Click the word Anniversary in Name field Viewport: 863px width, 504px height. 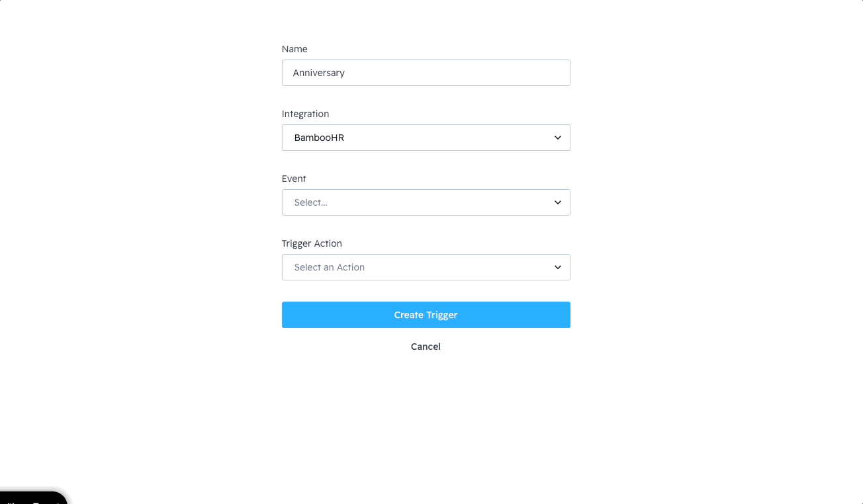[x=318, y=73]
